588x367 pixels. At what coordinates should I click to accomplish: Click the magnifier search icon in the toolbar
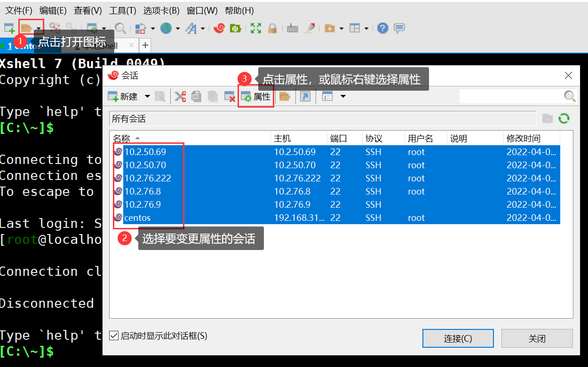(x=120, y=28)
